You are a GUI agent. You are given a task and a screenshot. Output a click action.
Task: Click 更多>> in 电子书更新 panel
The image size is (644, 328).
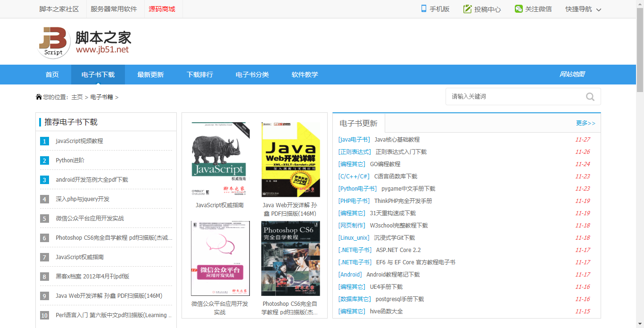point(586,123)
